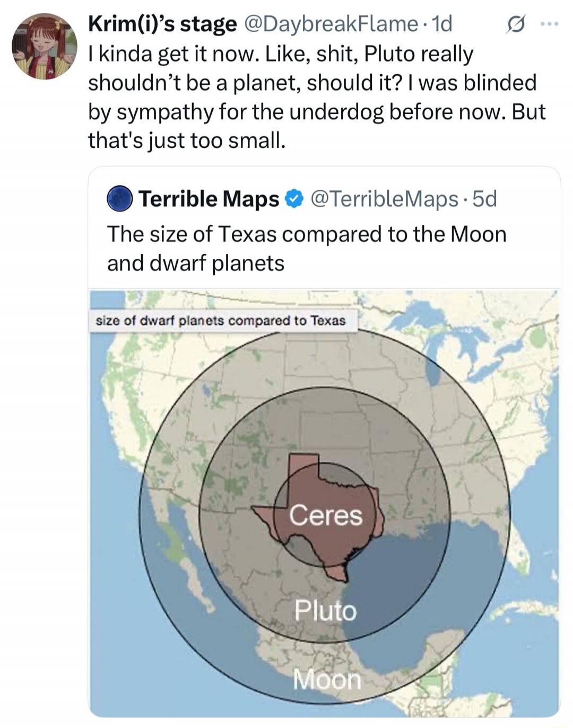
Task: Click the Moon label on the map
Action: click(327, 679)
